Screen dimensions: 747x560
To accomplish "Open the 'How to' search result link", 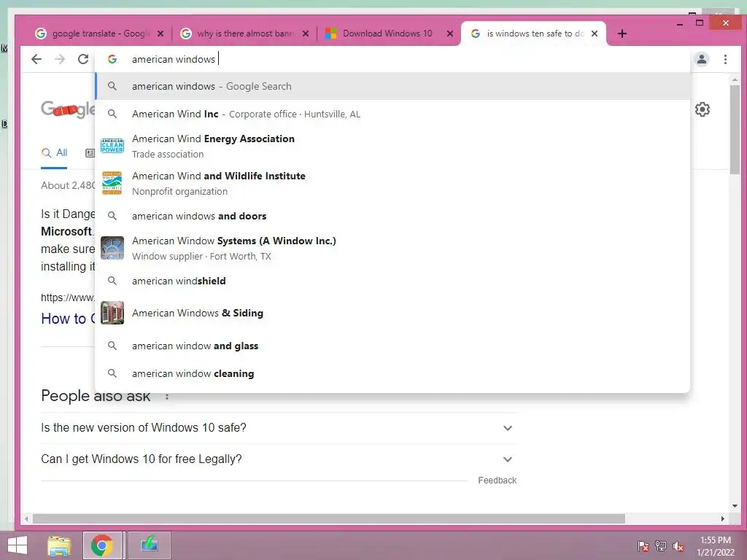I will [68, 318].
